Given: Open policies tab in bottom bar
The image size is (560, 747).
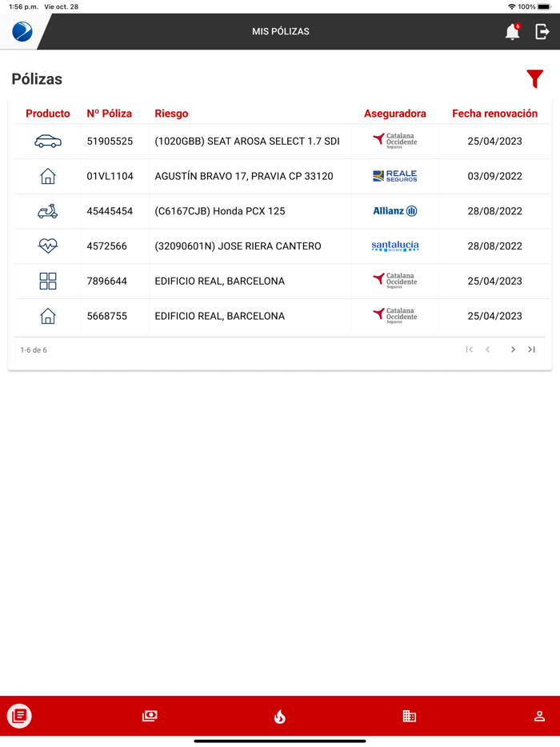Looking at the screenshot, I should (x=19, y=716).
